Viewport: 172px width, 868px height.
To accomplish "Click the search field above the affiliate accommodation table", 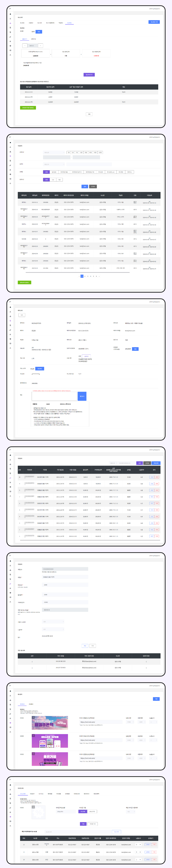I will (x=77, y=832).
